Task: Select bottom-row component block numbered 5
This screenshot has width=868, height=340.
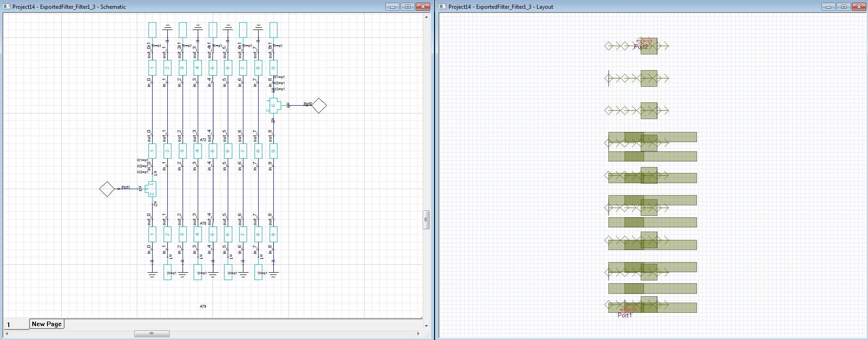Action: (x=213, y=234)
